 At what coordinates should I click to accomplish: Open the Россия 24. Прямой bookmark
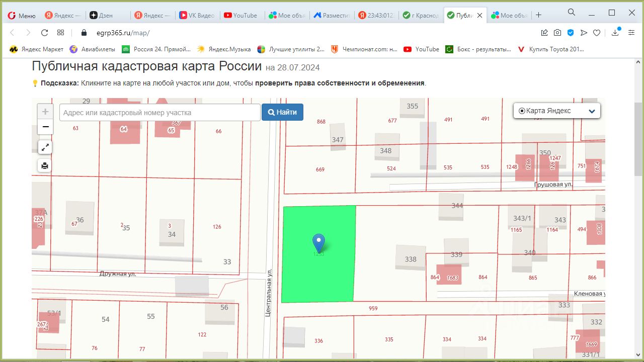coord(156,49)
